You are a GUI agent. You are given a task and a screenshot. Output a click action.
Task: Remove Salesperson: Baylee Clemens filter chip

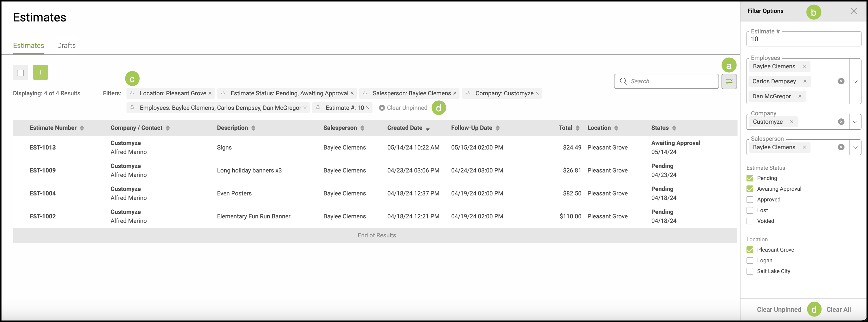click(x=455, y=93)
